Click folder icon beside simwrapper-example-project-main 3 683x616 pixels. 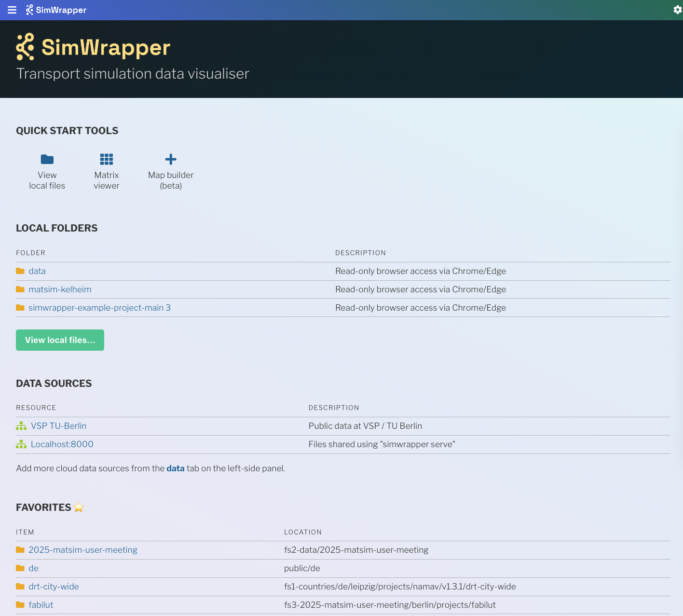(20, 308)
